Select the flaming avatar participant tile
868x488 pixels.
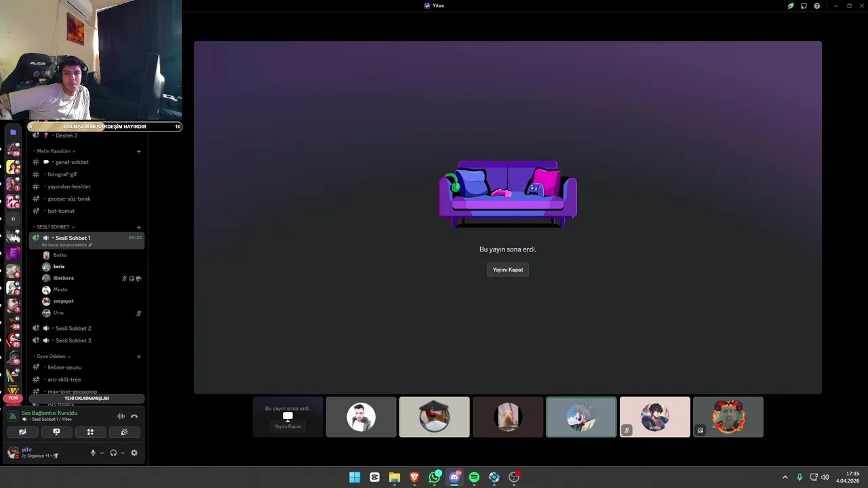coord(728,417)
